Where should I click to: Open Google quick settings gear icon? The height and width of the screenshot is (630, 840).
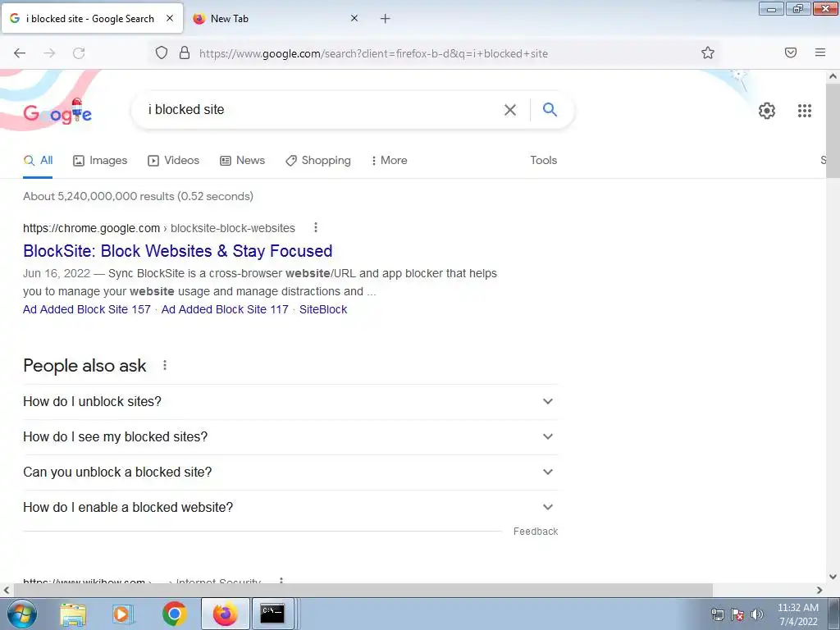(767, 111)
